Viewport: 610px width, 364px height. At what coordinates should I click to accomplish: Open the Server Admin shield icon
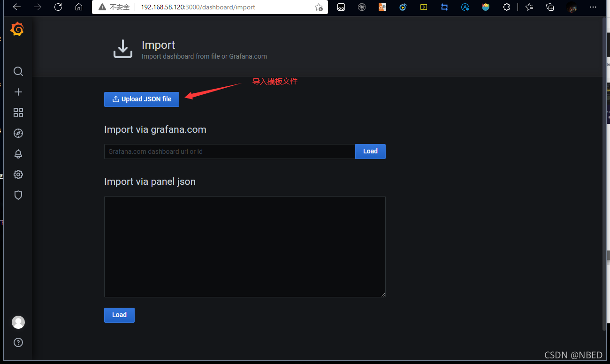[18, 195]
